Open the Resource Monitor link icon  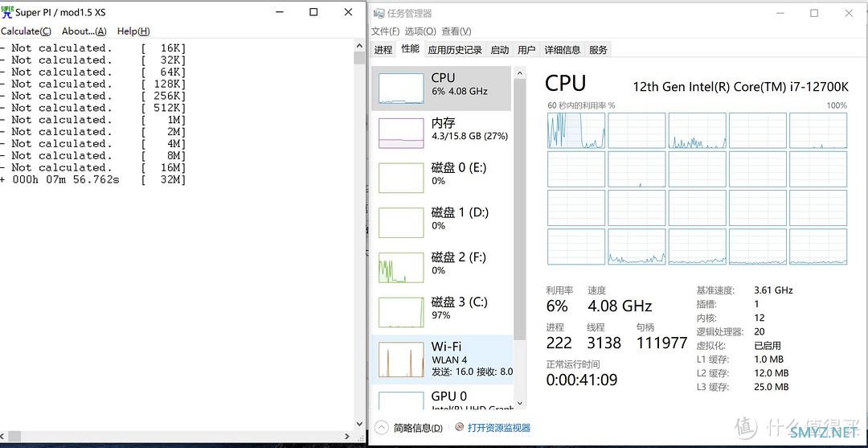[x=459, y=428]
